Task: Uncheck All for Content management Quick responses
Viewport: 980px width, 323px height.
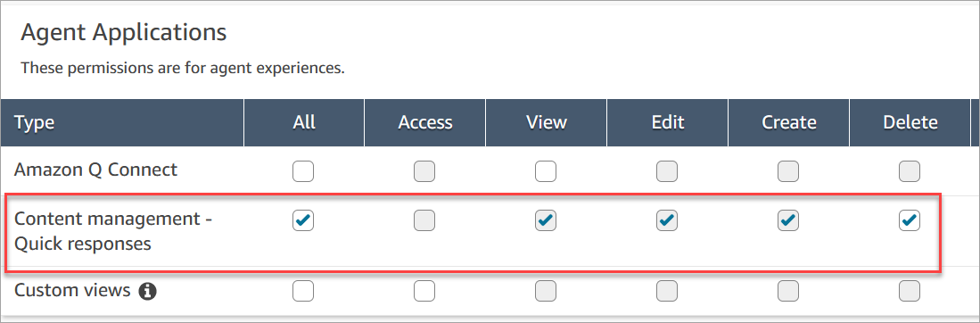Action: point(303,220)
